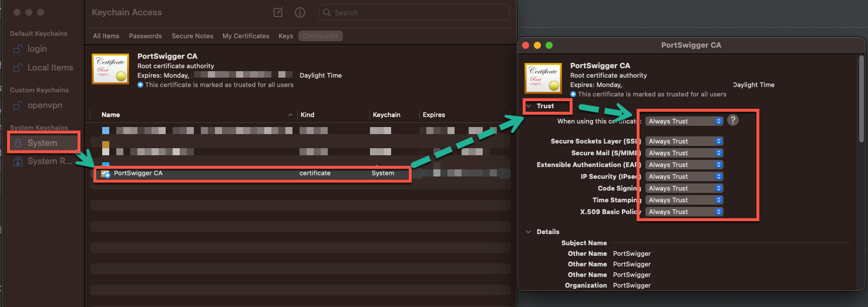Select the System keychain in sidebar
Viewport: 868px width, 307px height.
(42, 143)
